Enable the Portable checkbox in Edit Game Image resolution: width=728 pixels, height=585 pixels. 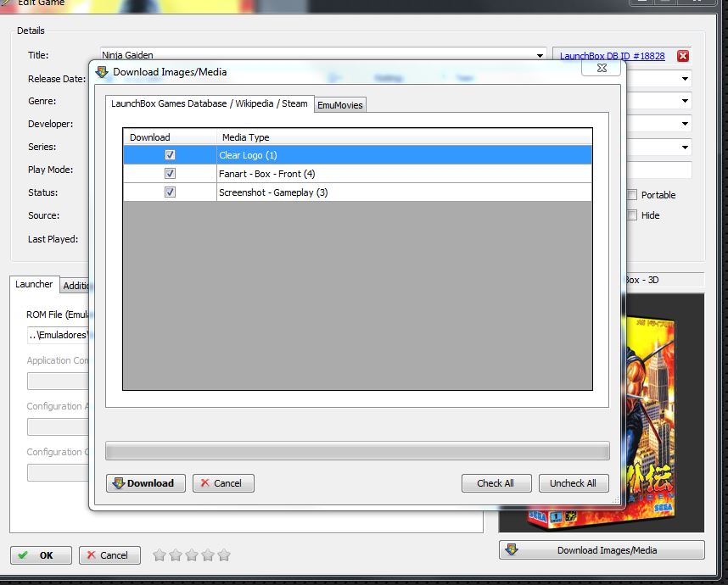(632, 195)
